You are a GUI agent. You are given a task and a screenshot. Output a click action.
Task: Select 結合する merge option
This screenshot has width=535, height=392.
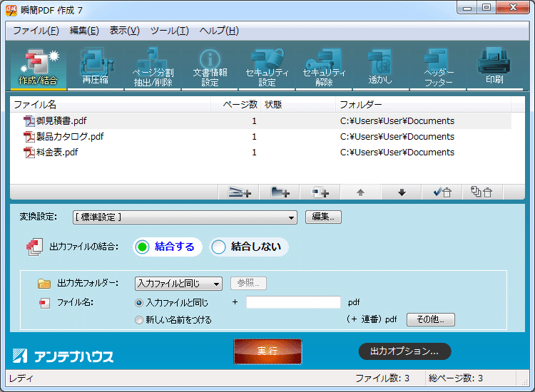click(x=168, y=247)
